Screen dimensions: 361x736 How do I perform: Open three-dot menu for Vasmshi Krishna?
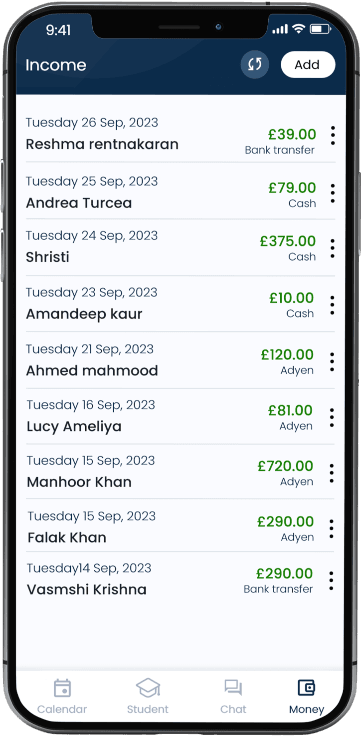coord(331,581)
